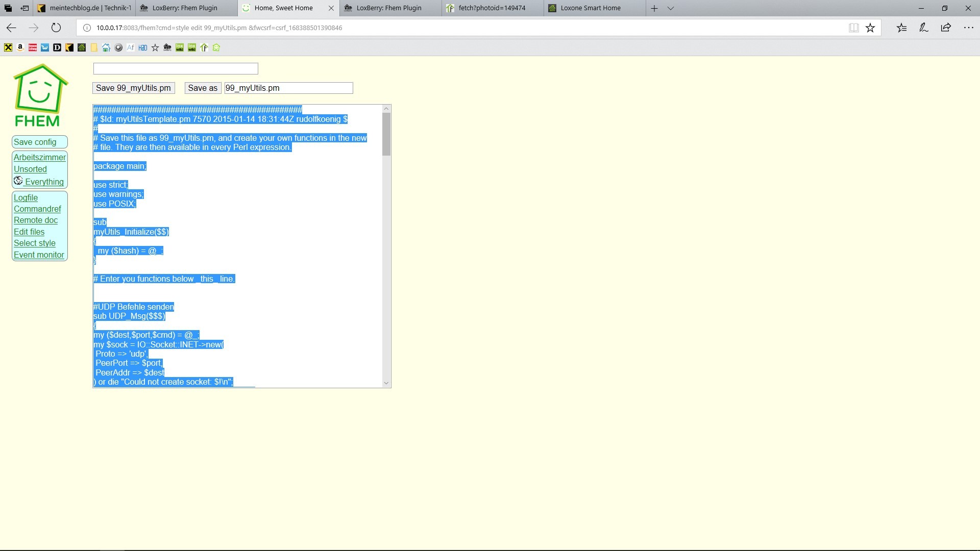Open the browser settings ellipsis menu
Image resolution: width=980 pixels, height=551 pixels.
pyautogui.click(x=968, y=28)
